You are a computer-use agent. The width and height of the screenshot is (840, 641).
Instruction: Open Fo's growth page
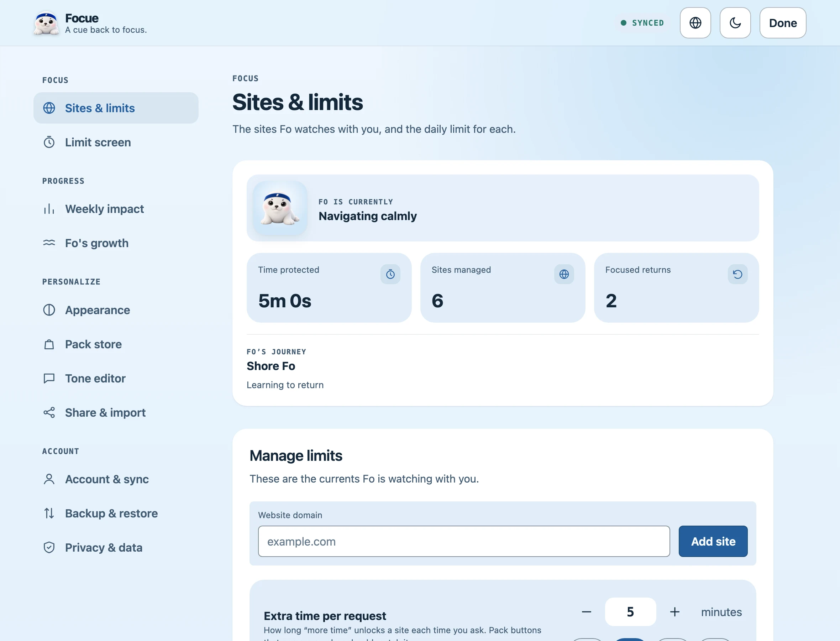click(116, 243)
